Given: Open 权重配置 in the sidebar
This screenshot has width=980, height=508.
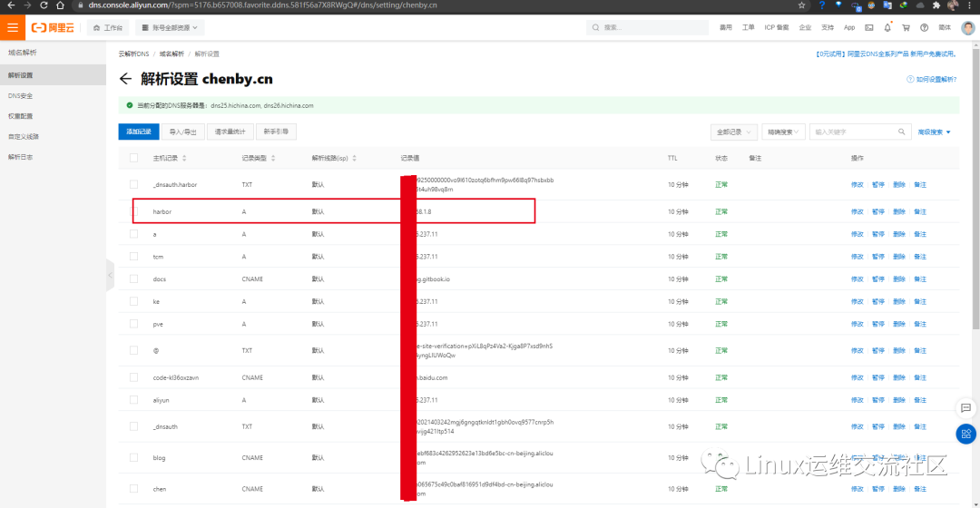Looking at the screenshot, I should click(21, 116).
